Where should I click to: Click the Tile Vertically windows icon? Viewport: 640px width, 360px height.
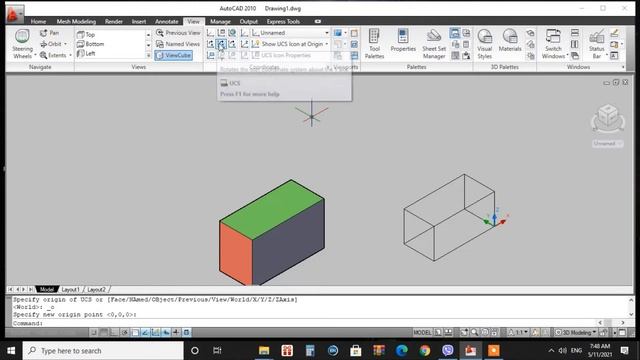point(575,44)
